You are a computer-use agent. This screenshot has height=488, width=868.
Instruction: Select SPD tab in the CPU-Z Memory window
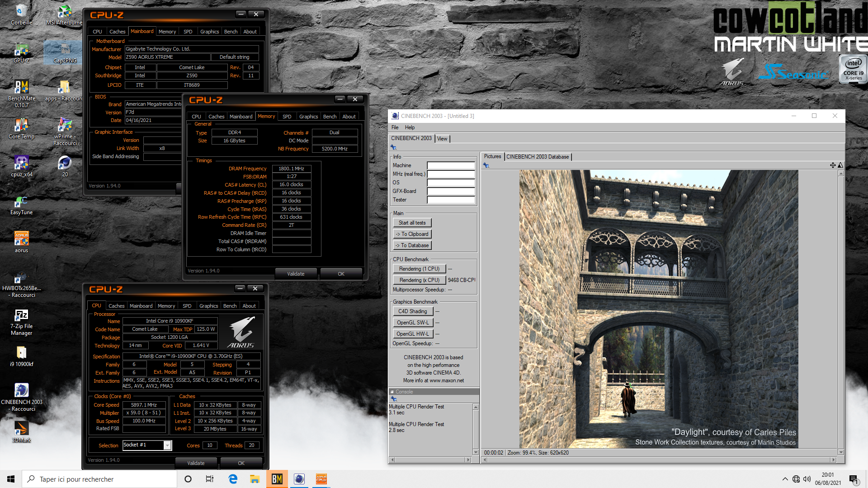pos(287,117)
